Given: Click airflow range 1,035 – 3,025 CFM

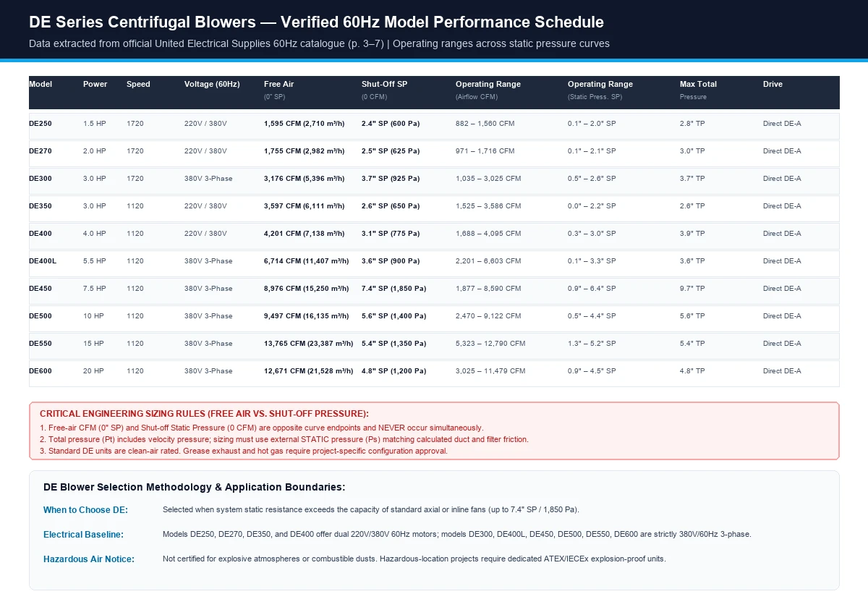Looking at the screenshot, I should pyautogui.click(x=488, y=179).
